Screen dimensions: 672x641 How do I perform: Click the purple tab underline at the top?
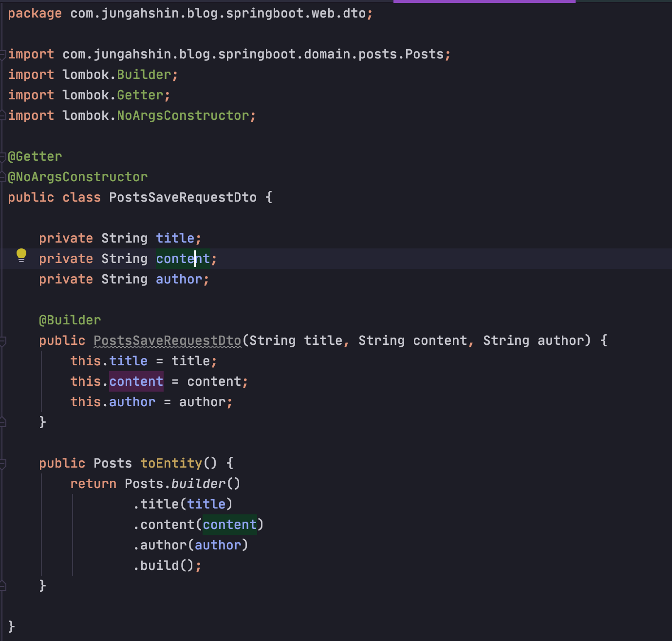485,1
